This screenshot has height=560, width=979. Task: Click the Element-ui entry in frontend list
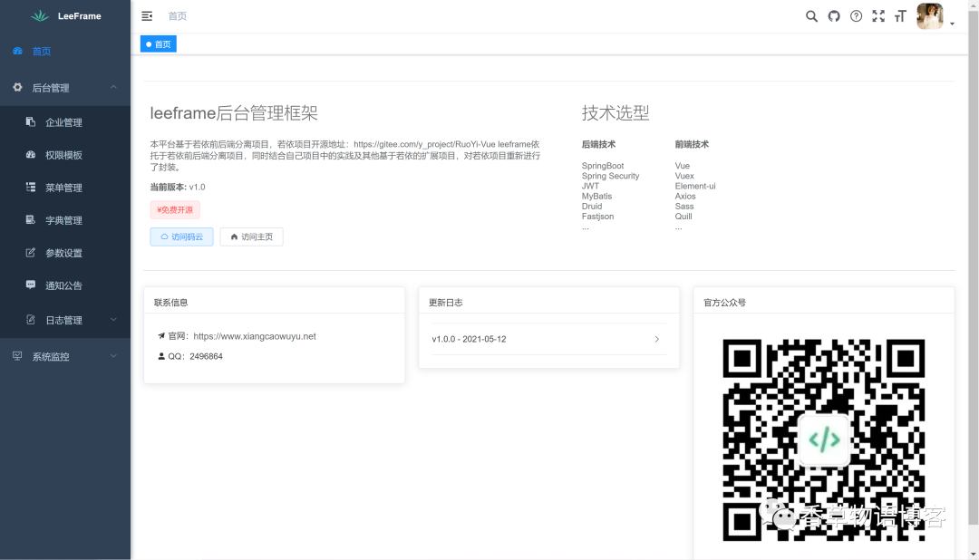point(695,186)
